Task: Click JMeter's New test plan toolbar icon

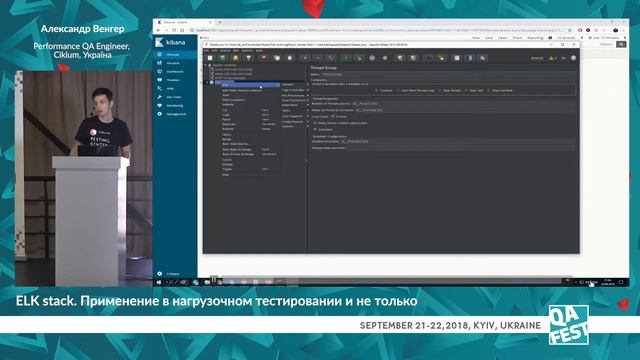Action: (210, 58)
